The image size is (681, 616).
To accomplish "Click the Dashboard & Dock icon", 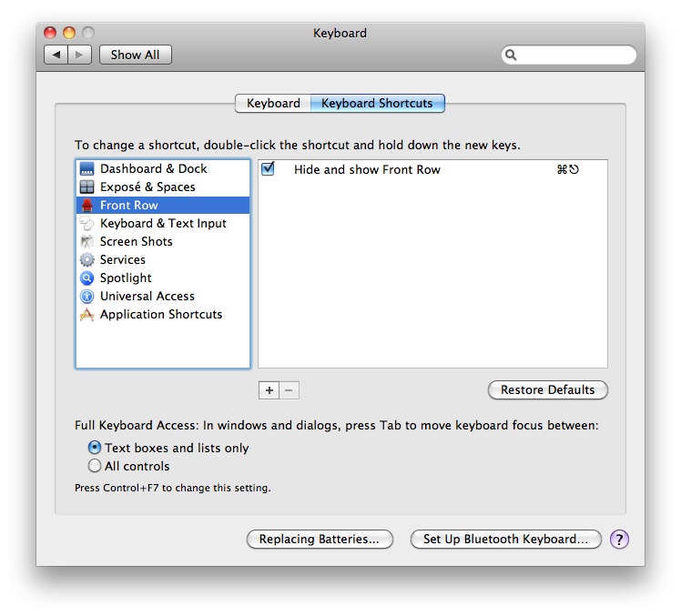I will (x=86, y=169).
